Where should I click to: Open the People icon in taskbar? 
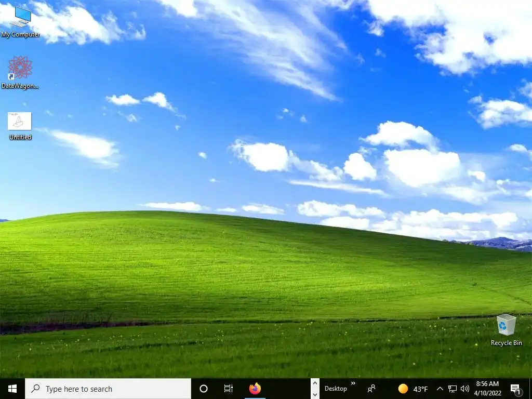pyautogui.click(x=371, y=389)
